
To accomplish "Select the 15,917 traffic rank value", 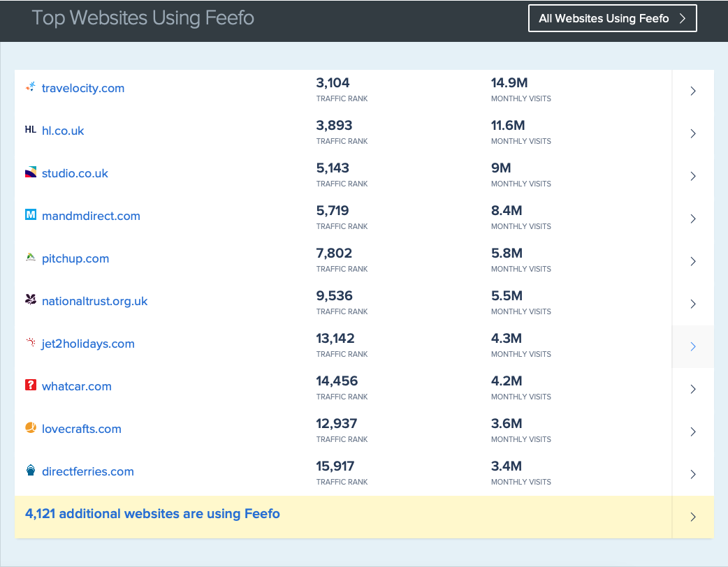I will (x=335, y=466).
